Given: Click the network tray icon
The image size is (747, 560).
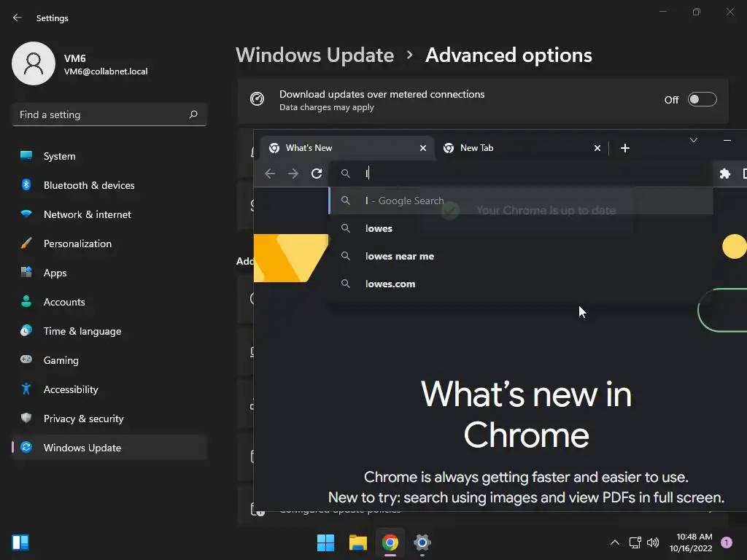Looking at the screenshot, I should click(635, 542).
